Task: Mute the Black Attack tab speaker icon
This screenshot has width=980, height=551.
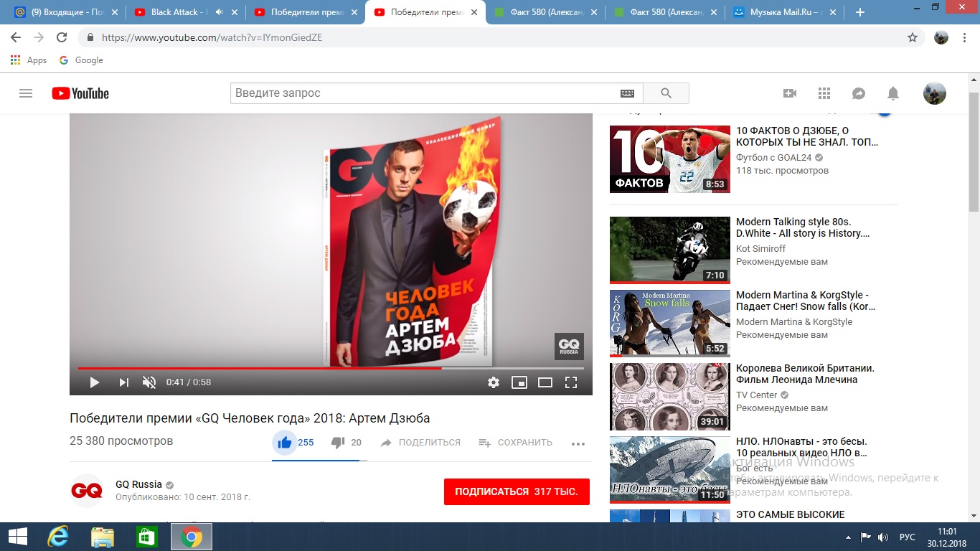Action: tap(219, 12)
